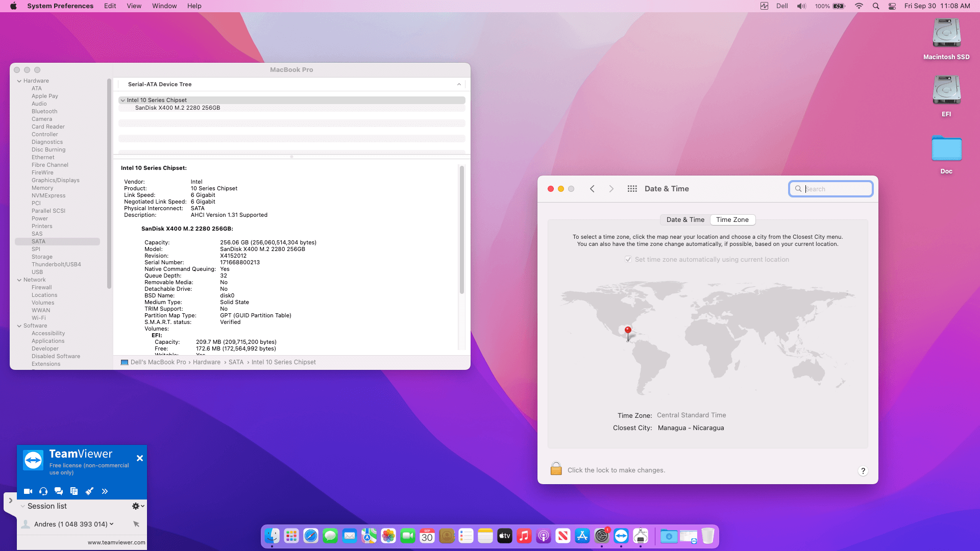
Task: Open the www.teamviewer.com link
Action: [116, 543]
